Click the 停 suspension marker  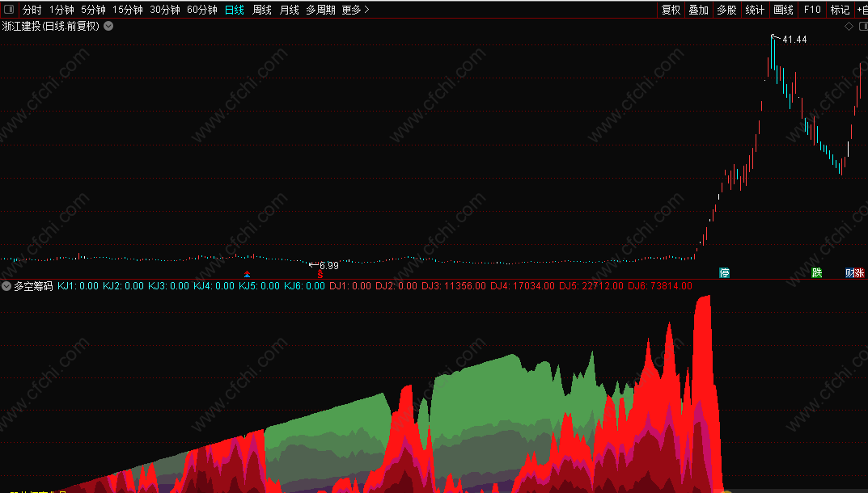724,273
